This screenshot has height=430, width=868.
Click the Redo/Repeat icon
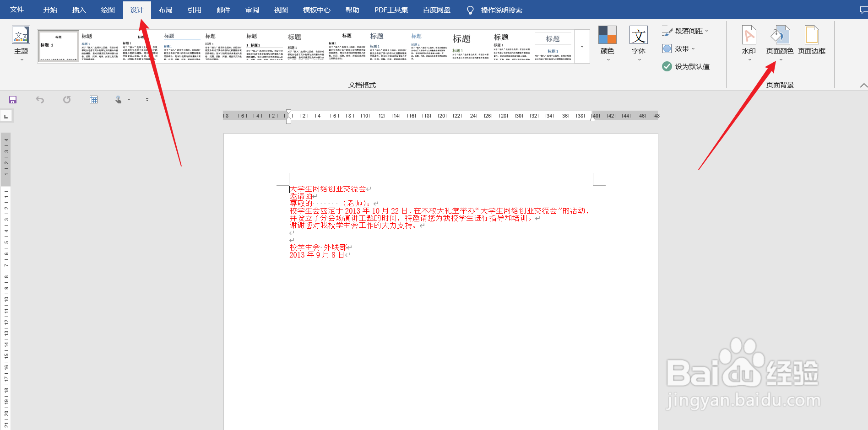tap(67, 99)
